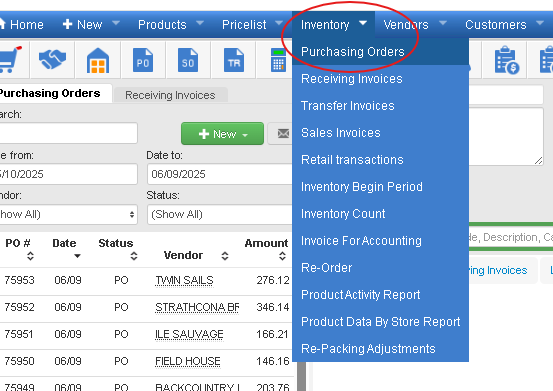Open the BACKCOUNTRY vendor link
This screenshot has height=391, width=553.
[198, 387]
